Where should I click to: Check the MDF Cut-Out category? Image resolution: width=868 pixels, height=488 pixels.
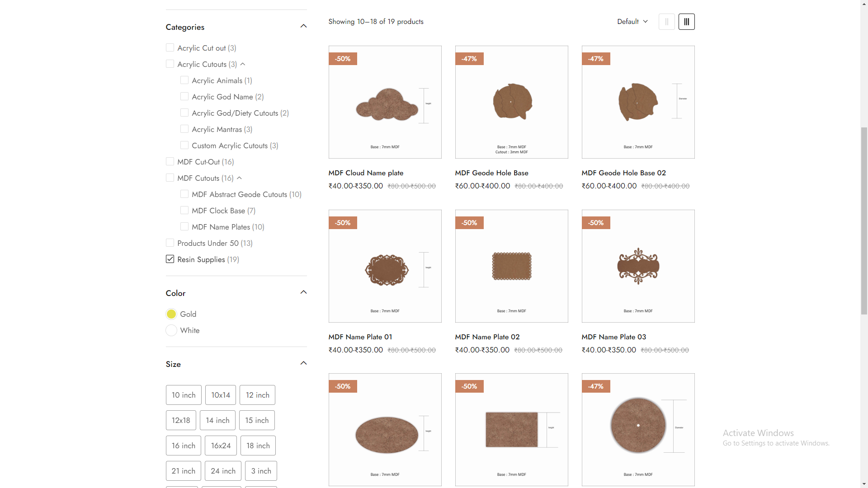[170, 161]
